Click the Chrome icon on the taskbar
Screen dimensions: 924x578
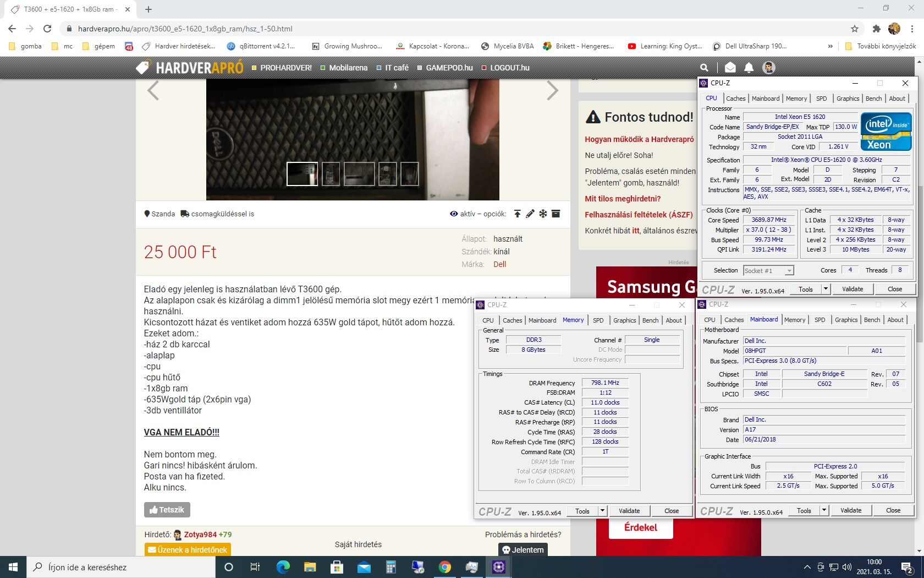point(444,567)
